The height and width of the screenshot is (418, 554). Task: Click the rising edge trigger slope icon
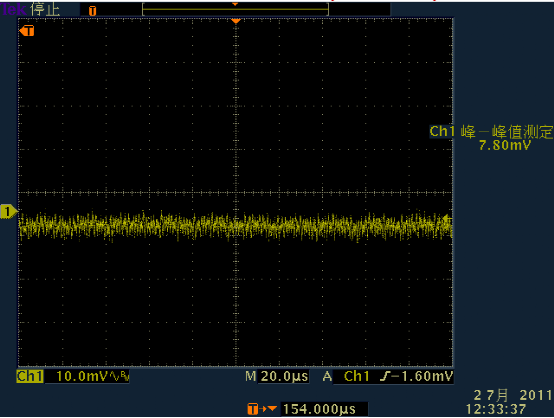coord(384,377)
